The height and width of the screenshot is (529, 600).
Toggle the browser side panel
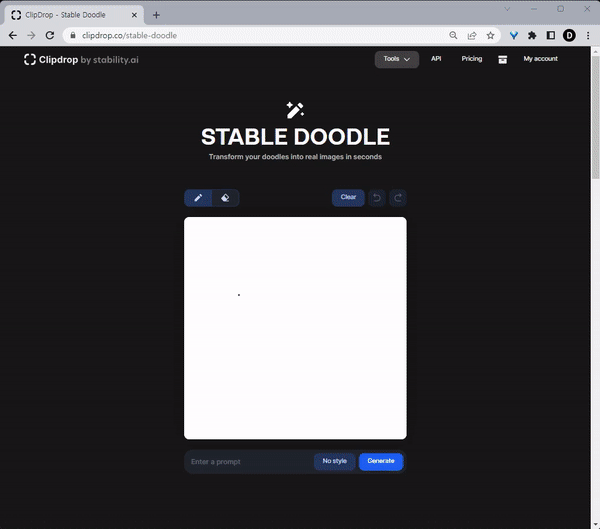point(551,36)
